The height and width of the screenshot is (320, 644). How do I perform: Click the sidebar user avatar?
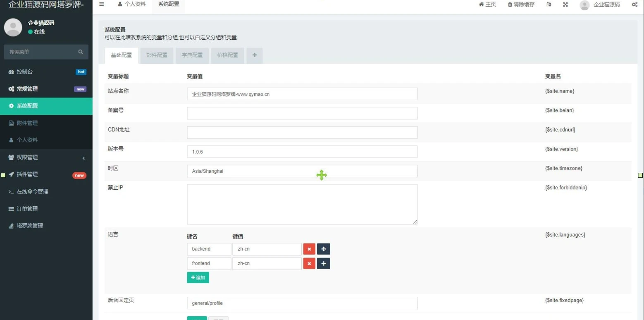[x=13, y=27]
